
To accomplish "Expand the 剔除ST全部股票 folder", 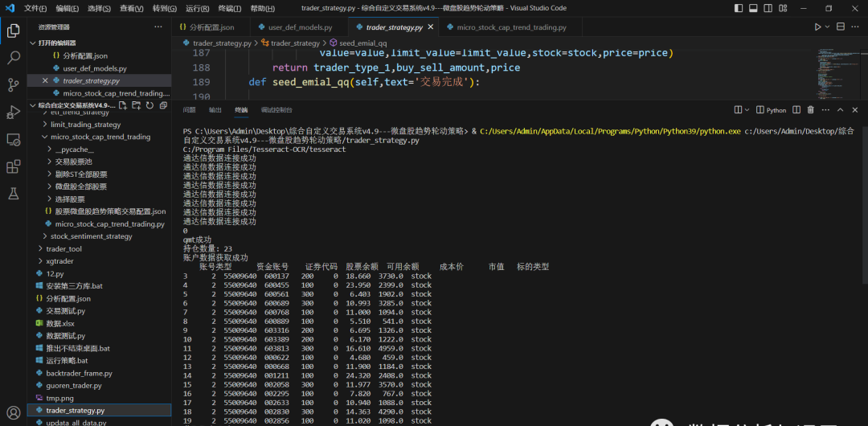I will [x=50, y=174].
